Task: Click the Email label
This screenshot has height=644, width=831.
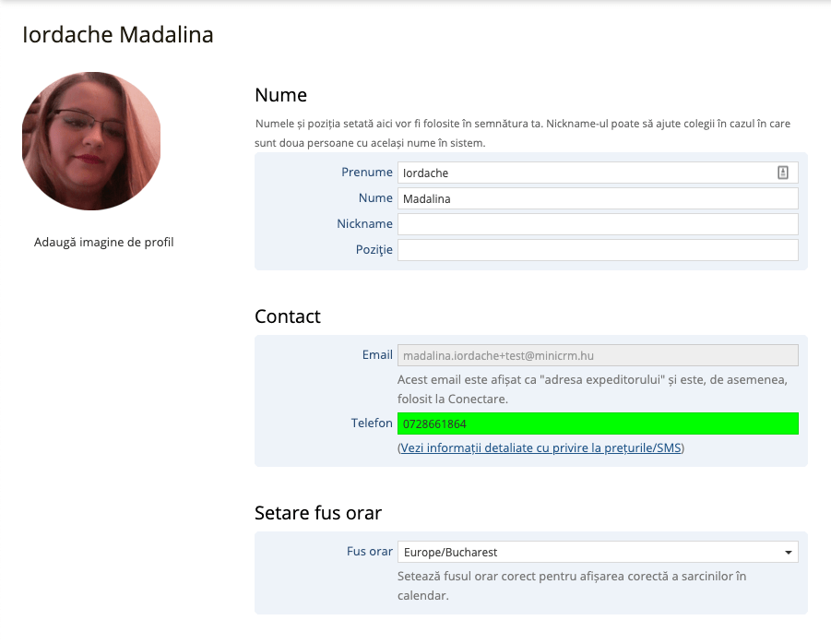Action: 377,355
